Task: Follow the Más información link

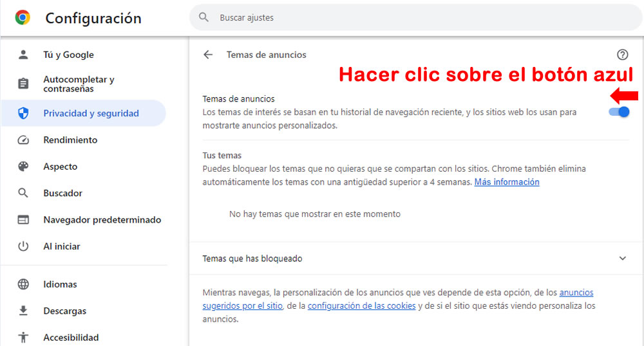Action: point(507,182)
